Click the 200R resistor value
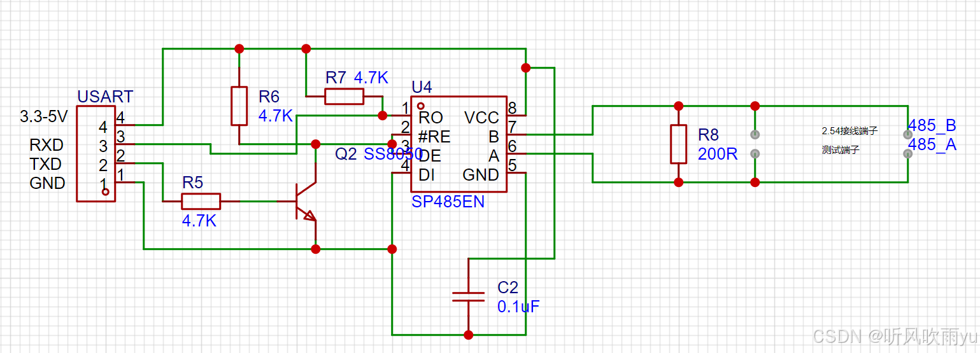 pos(718,153)
